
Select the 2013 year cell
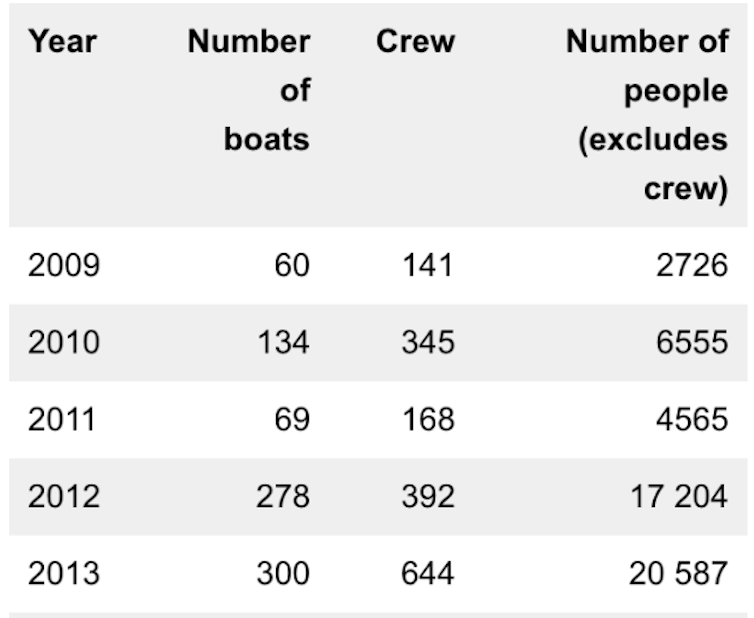point(64,573)
